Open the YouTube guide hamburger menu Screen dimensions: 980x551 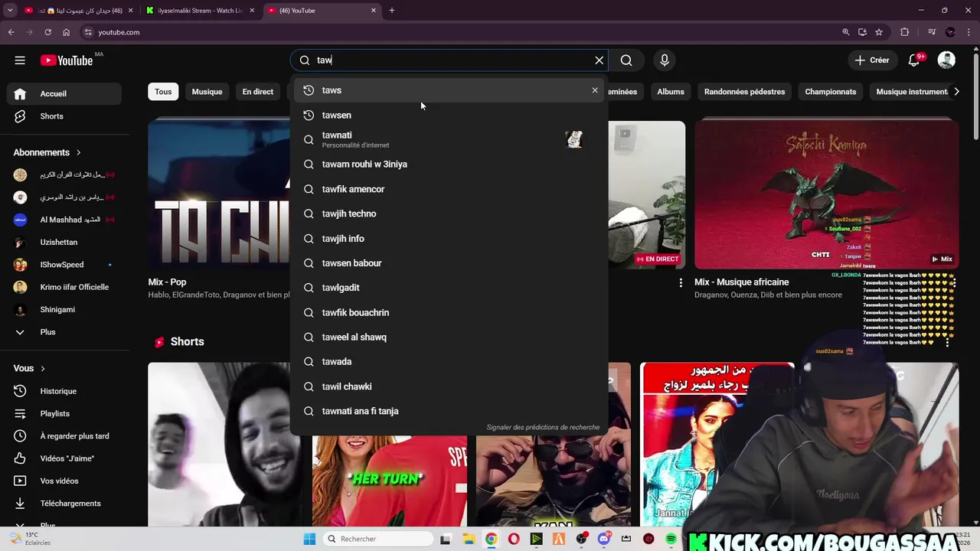(20, 60)
